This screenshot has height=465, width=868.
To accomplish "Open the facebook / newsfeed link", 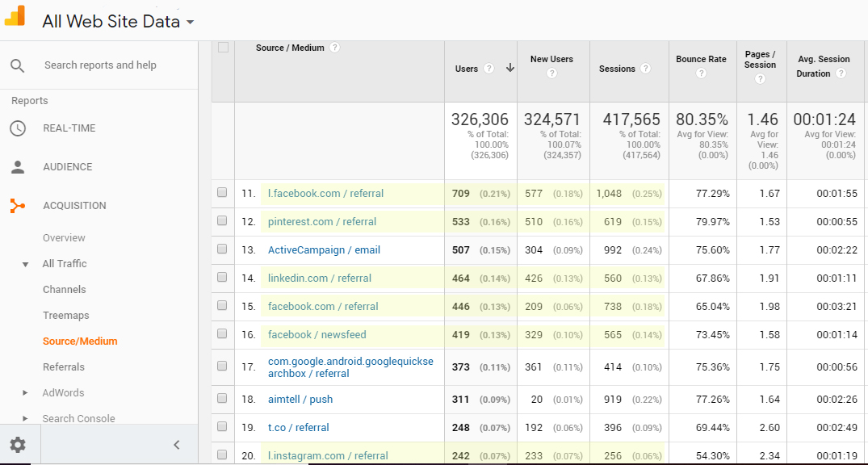I will pos(317,335).
